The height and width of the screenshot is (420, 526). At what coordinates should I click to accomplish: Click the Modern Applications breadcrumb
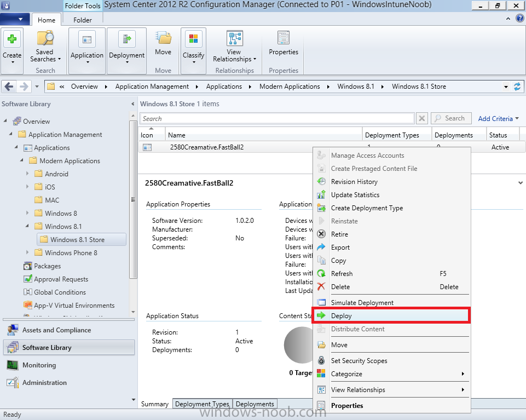[290, 87]
